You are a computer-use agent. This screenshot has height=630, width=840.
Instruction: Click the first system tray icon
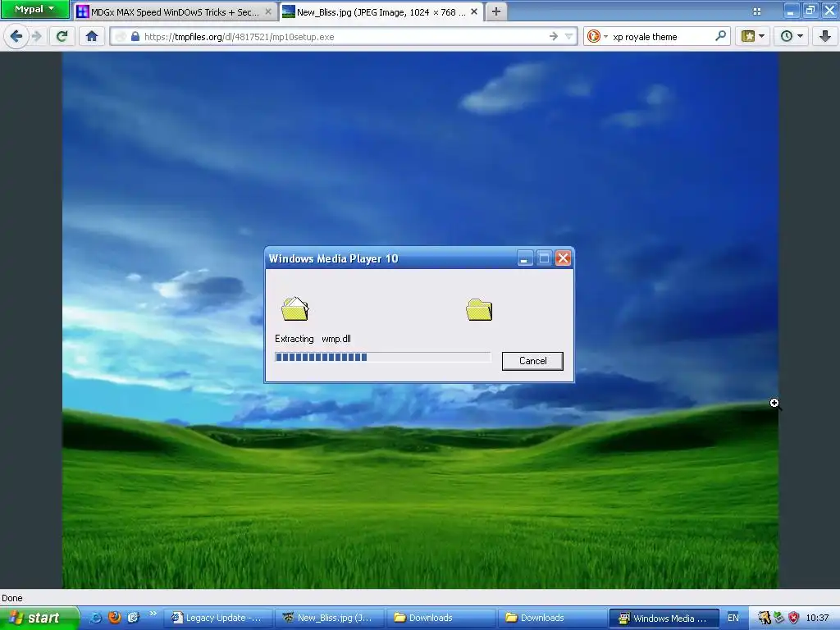(x=764, y=618)
